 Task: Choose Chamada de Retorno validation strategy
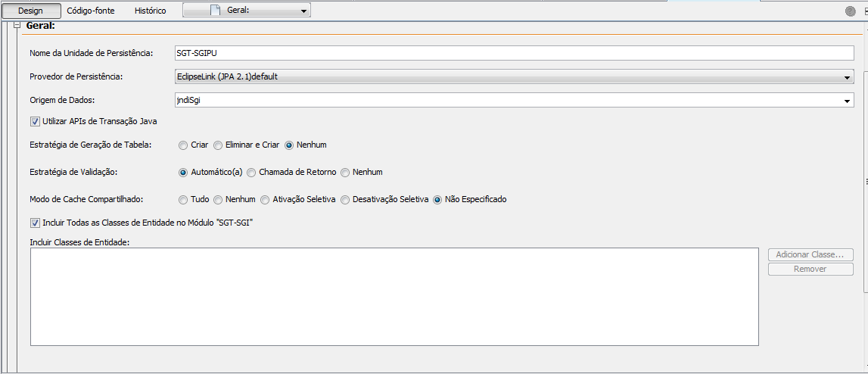251,173
